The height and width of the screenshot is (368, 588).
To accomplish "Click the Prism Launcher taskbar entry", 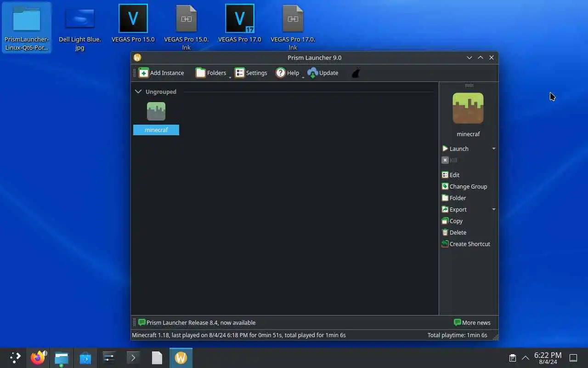I will coord(181,358).
